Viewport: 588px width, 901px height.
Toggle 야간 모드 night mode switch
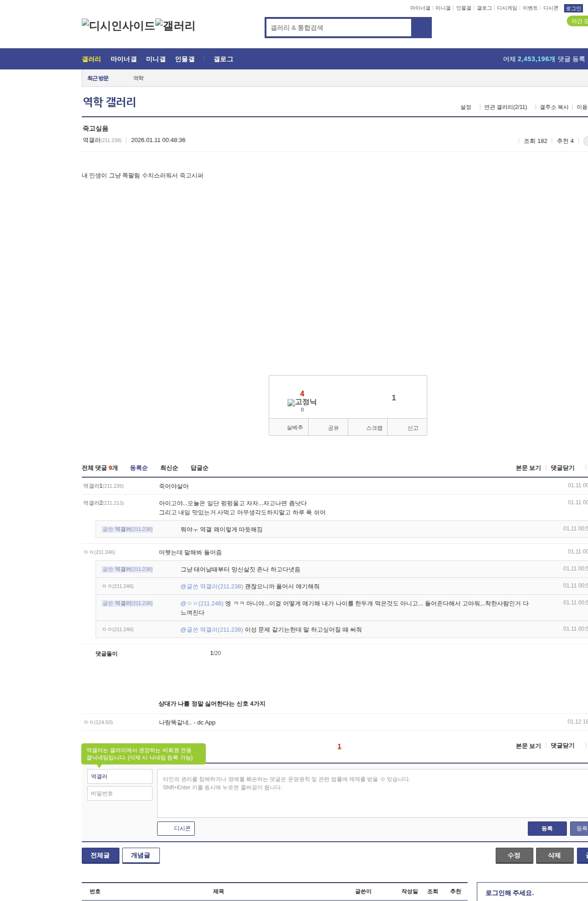[578, 21]
